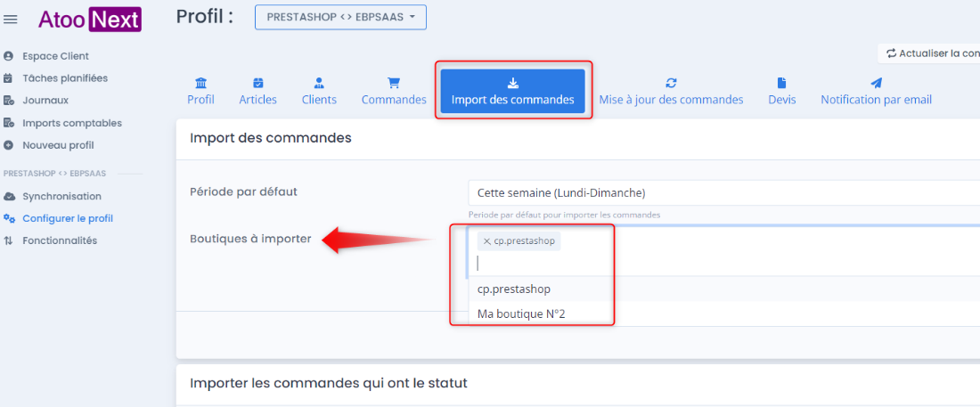Image resolution: width=980 pixels, height=407 pixels.
Task: Click the Synchronisation cloud icon
Action: [x=9, y=196]
